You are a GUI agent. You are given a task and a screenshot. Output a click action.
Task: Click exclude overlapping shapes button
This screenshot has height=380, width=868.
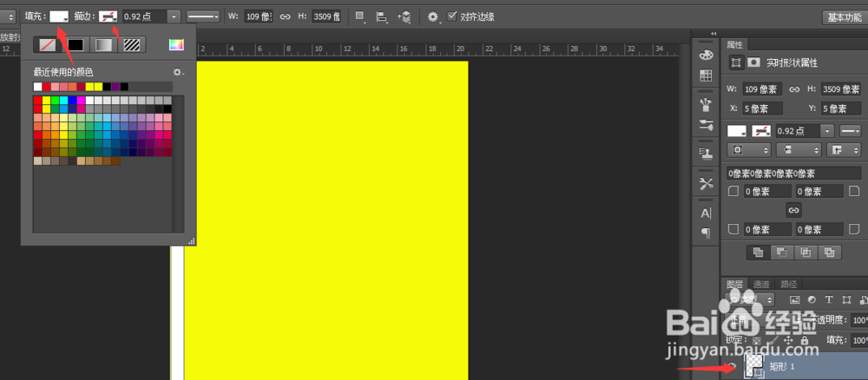829,252
